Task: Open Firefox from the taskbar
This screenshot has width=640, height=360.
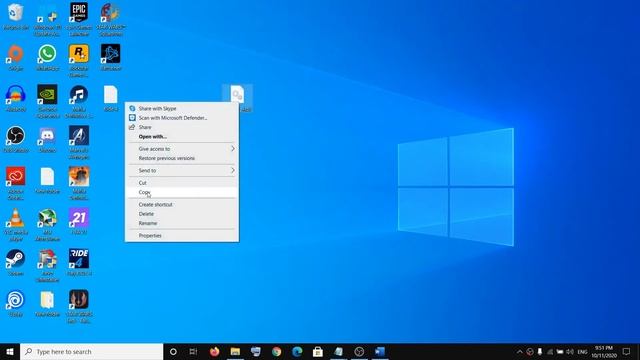Action: pyautogui.click(x=214, y=351)
